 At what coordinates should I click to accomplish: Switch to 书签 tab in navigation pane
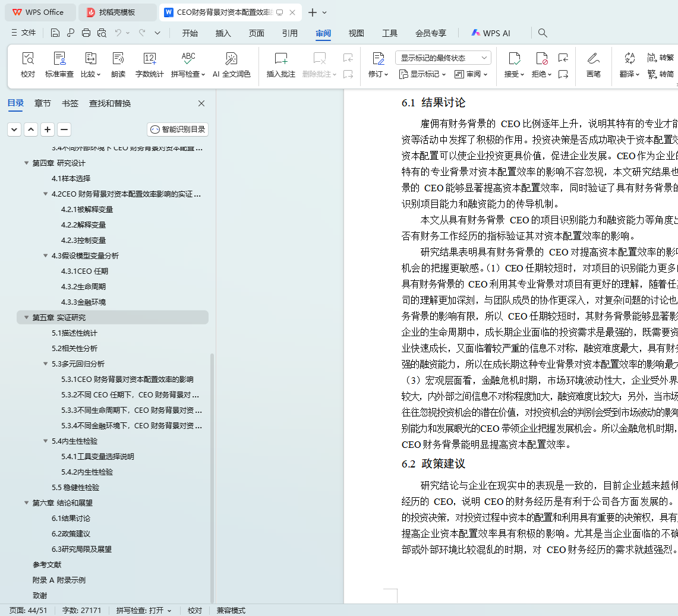pyautogui.click(x=70, y=103)
